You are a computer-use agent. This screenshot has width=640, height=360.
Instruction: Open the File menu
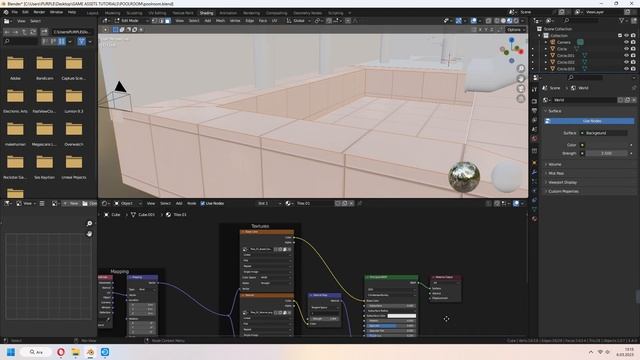[15, 12]
